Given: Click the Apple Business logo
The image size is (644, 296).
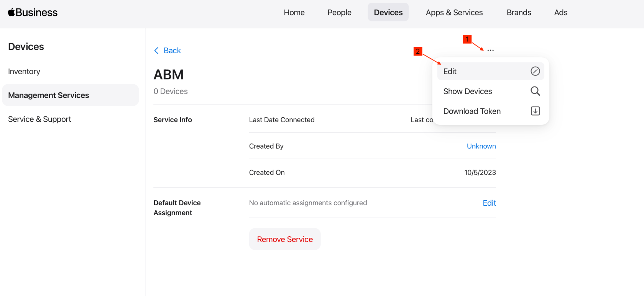Looking at the screenshot, I should pyautogui.click(x=33, y=13).
